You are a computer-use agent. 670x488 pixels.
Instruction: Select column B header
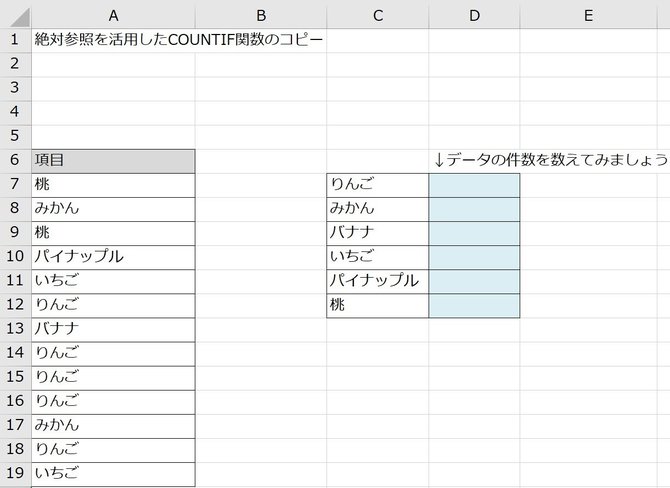pyautogui.click(x=261, y=15)
